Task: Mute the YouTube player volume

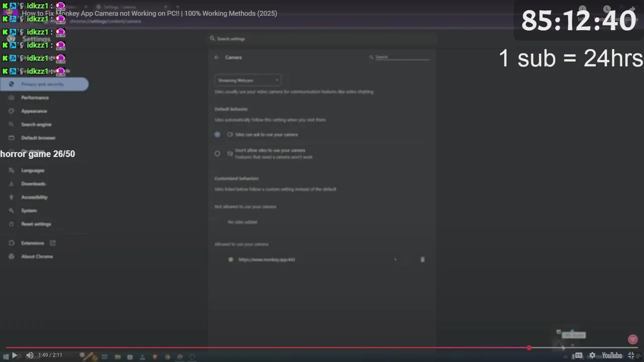Action: pyautogui.click(x=30, y=355)
